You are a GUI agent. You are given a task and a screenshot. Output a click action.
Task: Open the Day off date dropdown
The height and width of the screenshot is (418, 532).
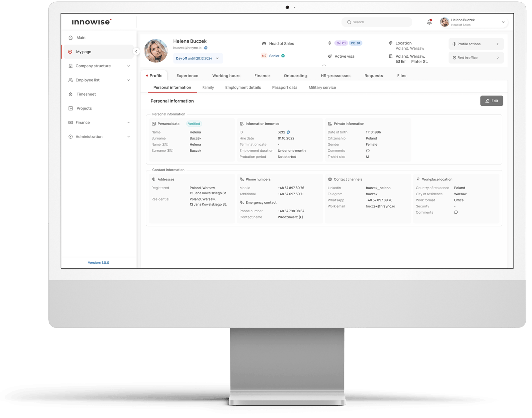pos(217,58)
